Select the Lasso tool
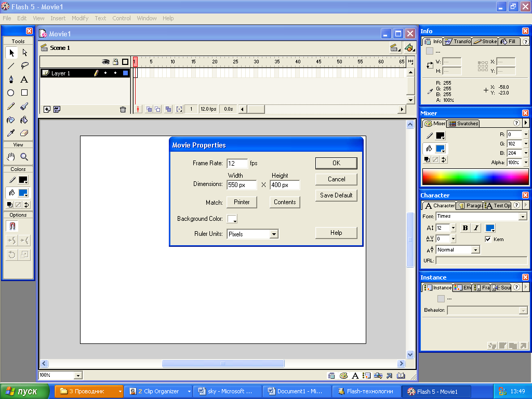 24,66
